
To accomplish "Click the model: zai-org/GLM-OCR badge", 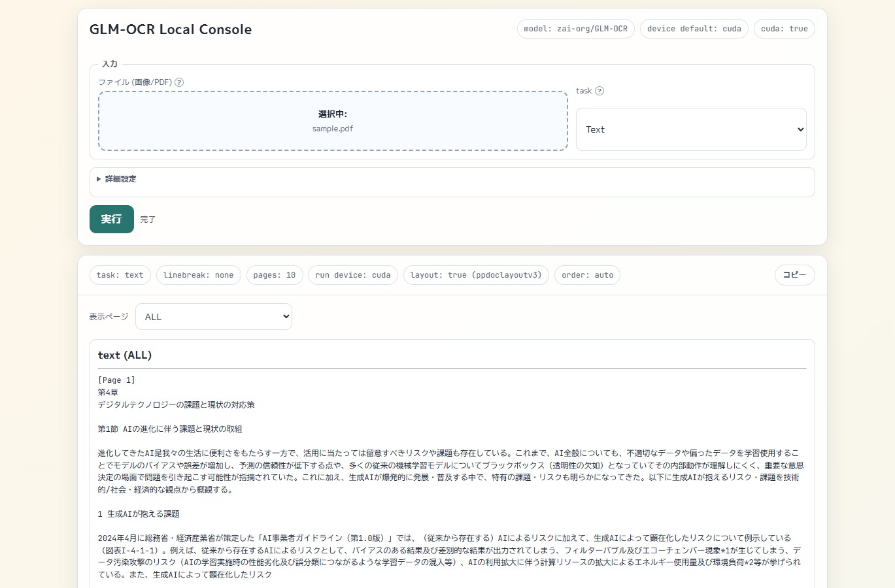I will (x=575, y=29).
